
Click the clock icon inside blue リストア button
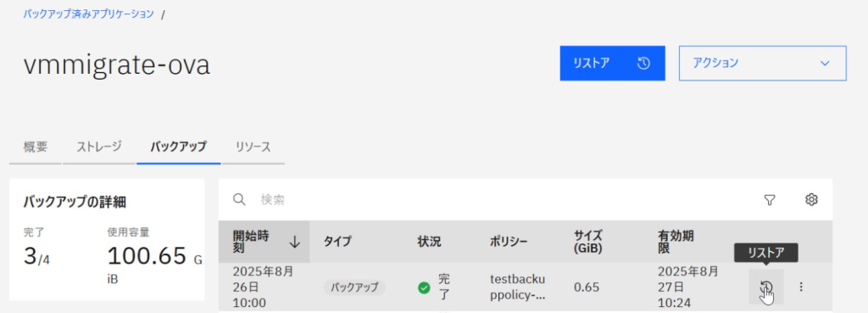pos(643,63)
